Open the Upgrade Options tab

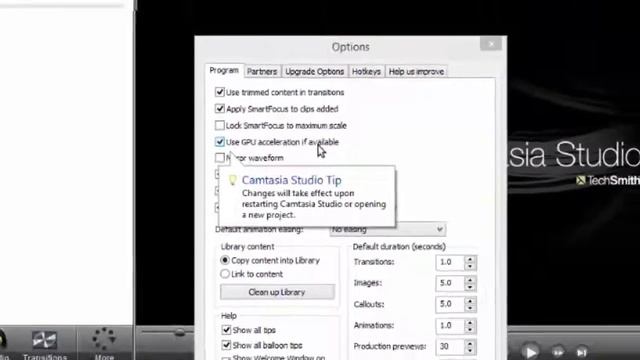pos(314,71)
